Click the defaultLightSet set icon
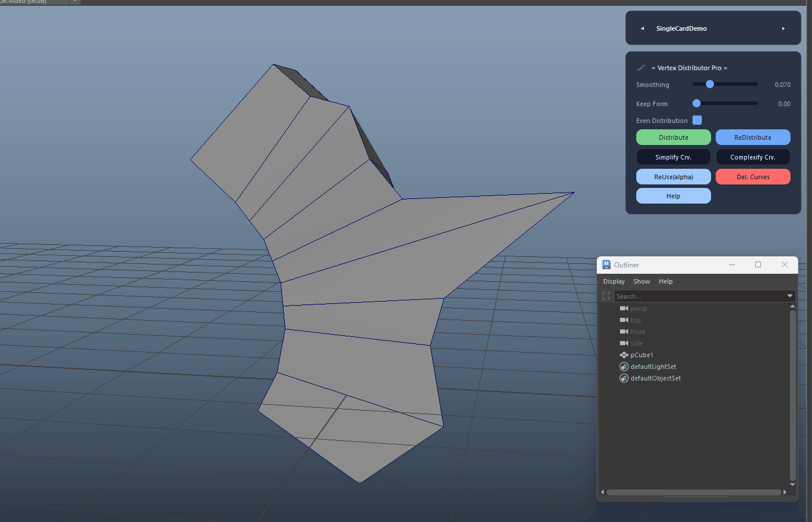 coord(624,367)
